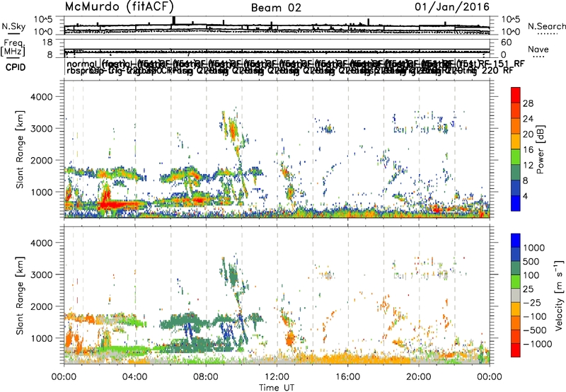Select the "3000" tick on the velocity panel
566x392 pixels.
[x=42, y=275]
